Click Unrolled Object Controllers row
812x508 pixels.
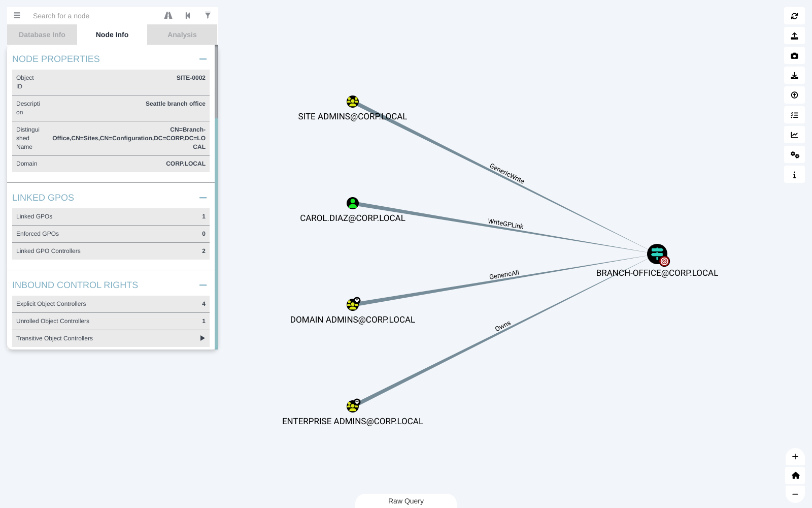point(111,322)
